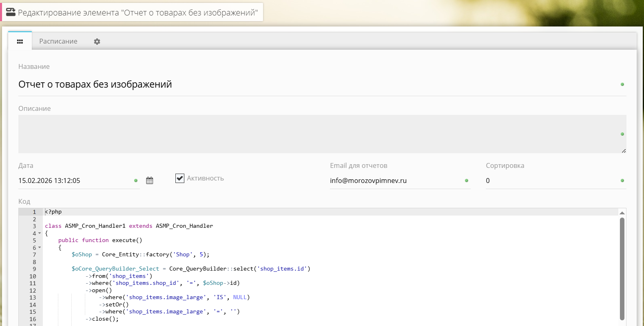Screen dimensions: 644x326
Task: Collapse function code block at line 6
Action: point(40,248)
